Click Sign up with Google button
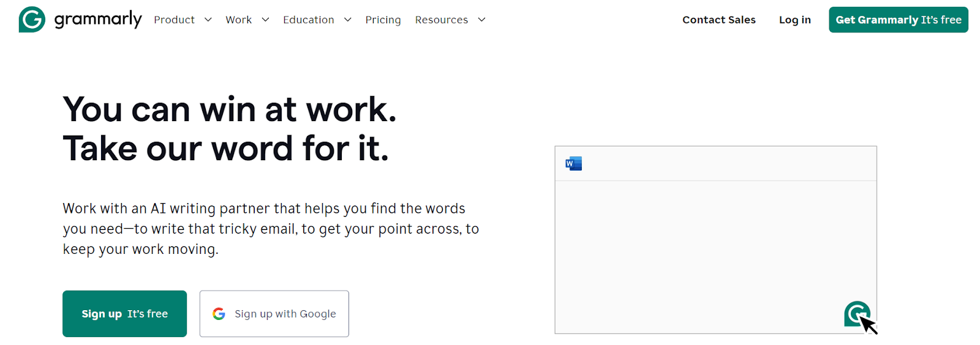Image resolution: width=980 pixels, height=345 pixels. 274,314
